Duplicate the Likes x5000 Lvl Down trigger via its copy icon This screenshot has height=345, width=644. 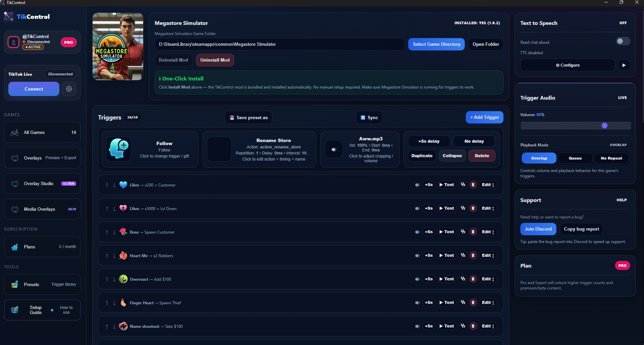point(463,208)
